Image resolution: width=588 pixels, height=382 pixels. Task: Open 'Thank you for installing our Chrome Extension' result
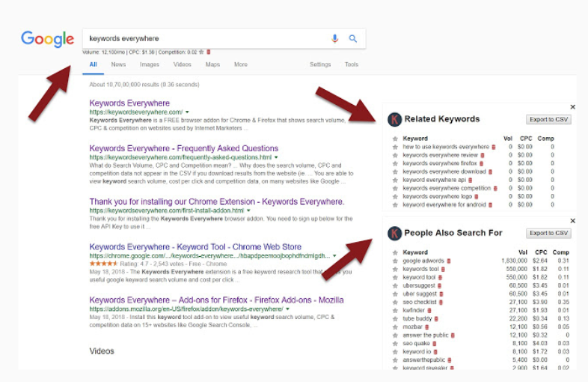[x=217, y=201]
